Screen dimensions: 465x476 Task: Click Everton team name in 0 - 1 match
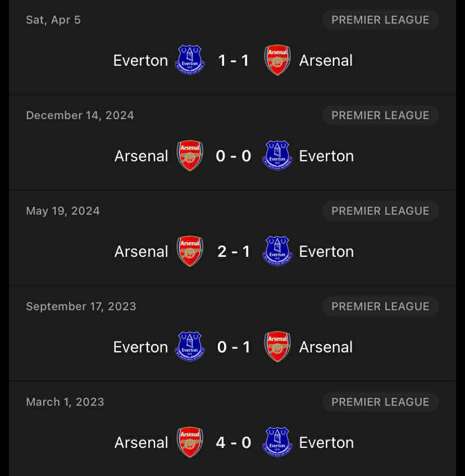tap(140, 347)
